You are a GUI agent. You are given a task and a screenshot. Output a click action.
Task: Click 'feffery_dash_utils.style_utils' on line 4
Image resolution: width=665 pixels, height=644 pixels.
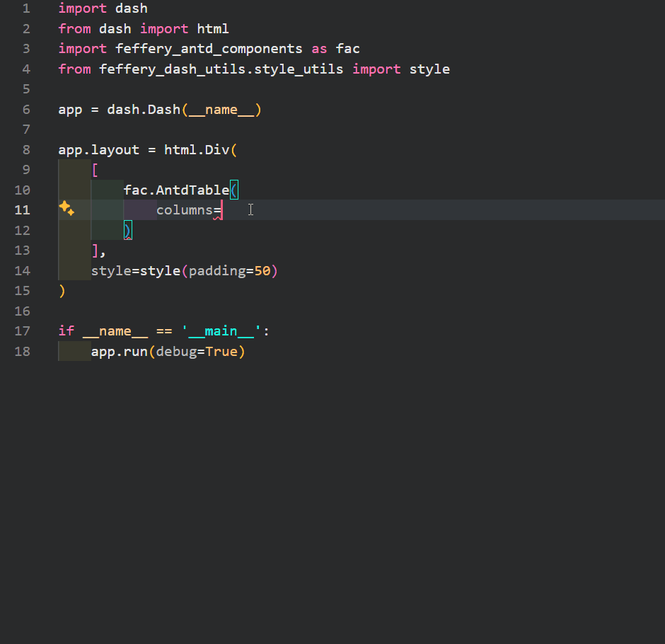click(x=221, y=69)
